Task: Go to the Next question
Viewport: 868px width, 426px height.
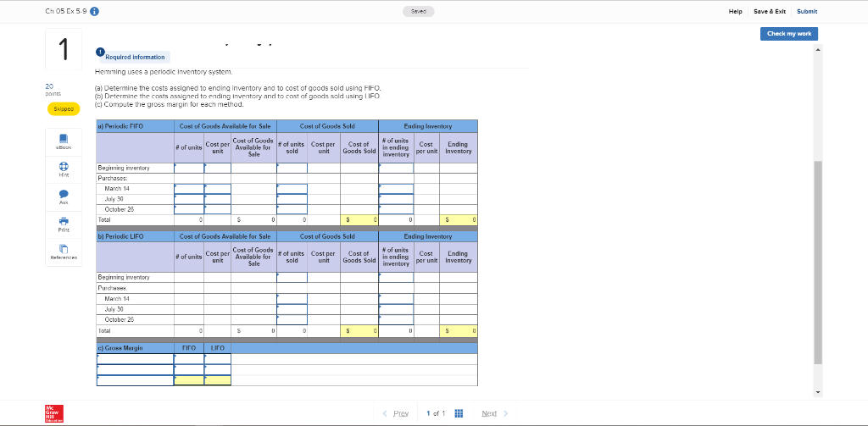Action: tap(495, 413)
